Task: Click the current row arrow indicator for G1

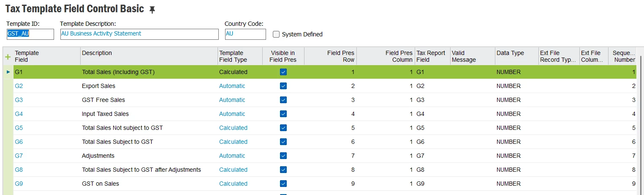Action: 8,72
